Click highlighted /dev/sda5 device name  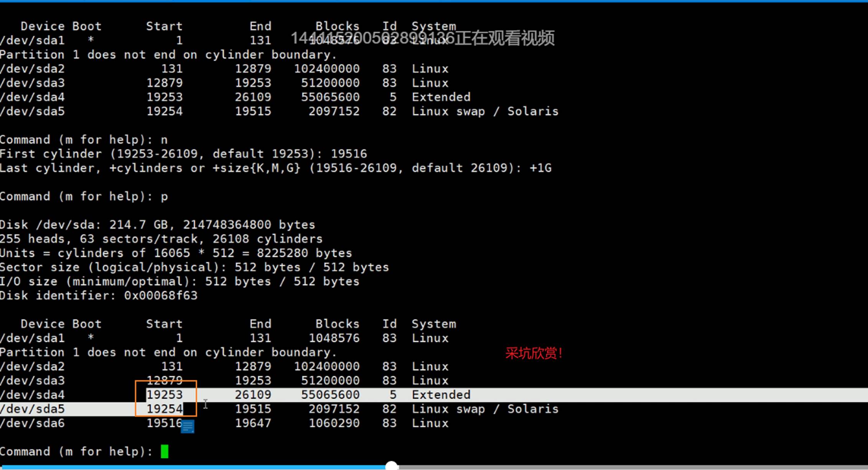point(33,409)
